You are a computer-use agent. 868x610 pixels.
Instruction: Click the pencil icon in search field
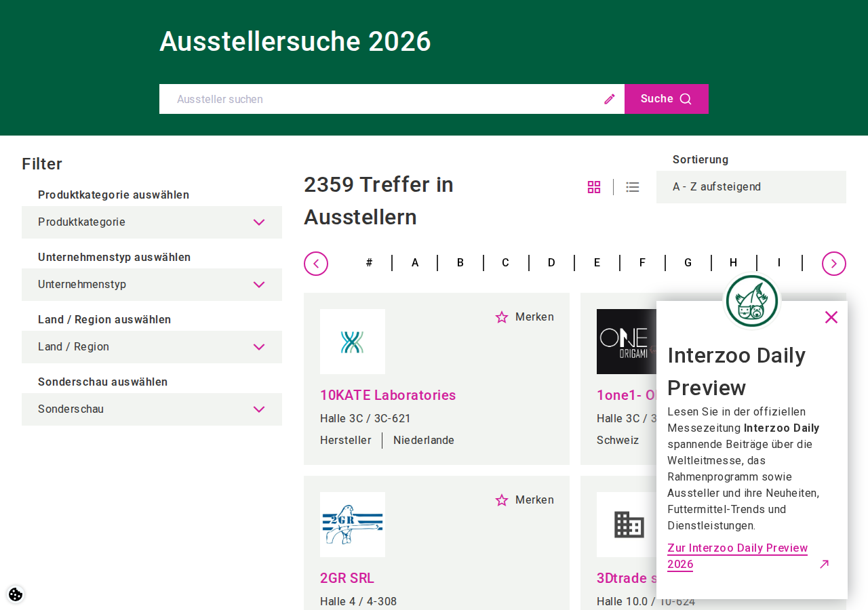[x=608, y=98]
